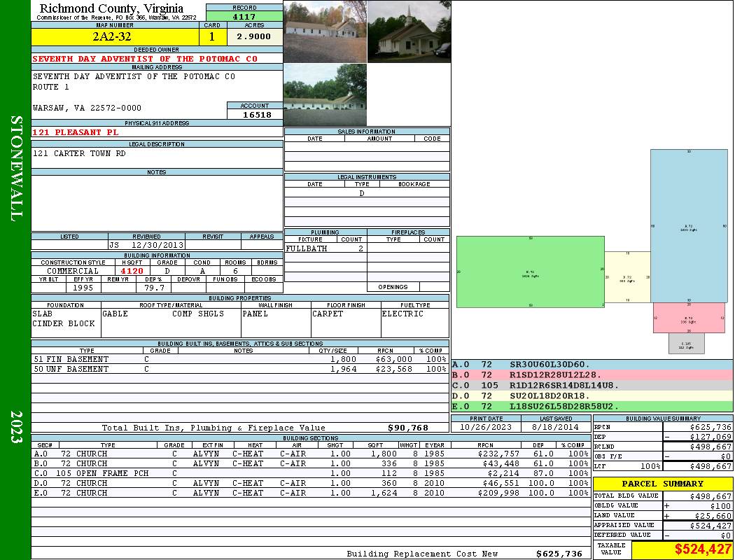Click last saved date 8/18/2014

click(x=556, y=428)
